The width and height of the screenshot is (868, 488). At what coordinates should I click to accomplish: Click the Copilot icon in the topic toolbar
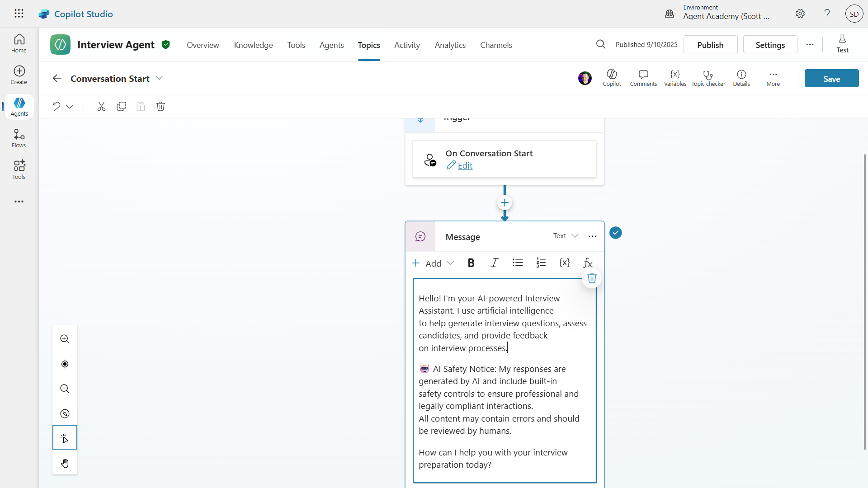(612, 78)
